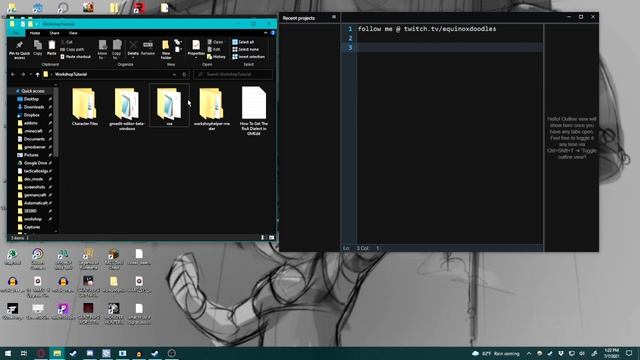
Task: Show hidden system tray icons
Action: coord(529,353)
